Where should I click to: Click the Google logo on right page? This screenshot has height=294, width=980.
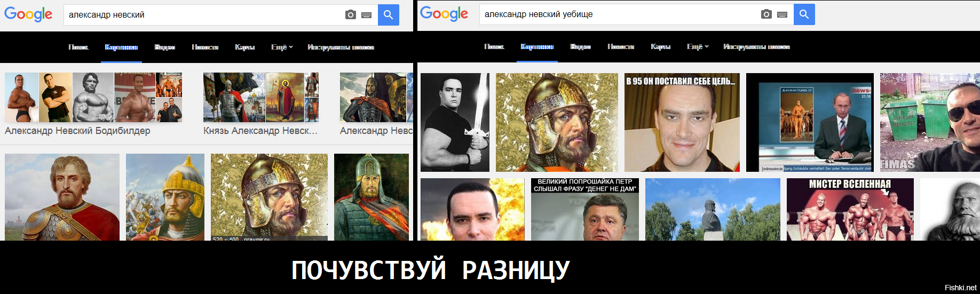[x=444, y=14]
